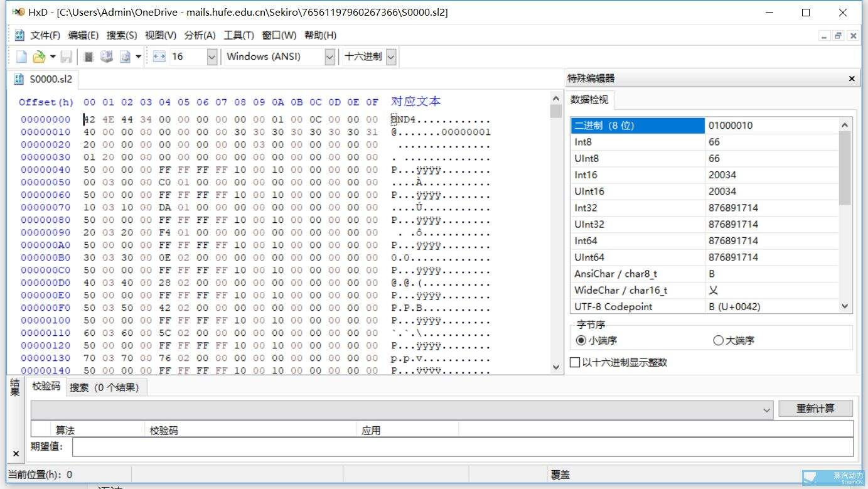Viewport: 868px width, 489px height.
Task: Click the UTF-8 Codepoint value B (U+0042)
Action: point(734,306)
